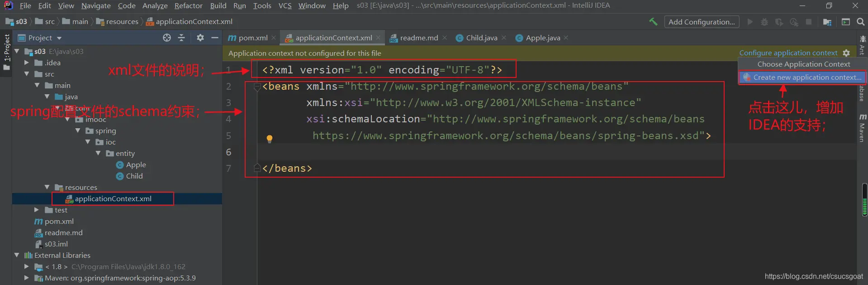Click resources breadcrumb in navigation bar
Screen dimensions: 868x285
tap(117, 21)
